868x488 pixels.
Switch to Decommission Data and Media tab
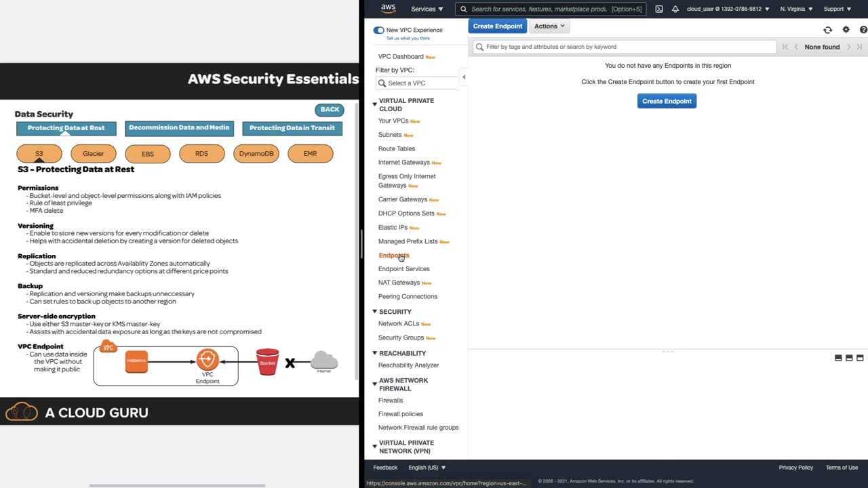(179, 127)
